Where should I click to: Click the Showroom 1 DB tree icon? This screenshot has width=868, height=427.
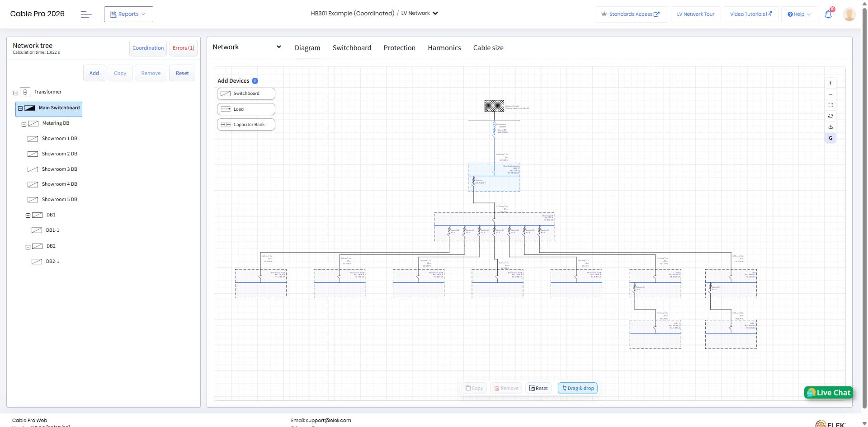point(33,139)
